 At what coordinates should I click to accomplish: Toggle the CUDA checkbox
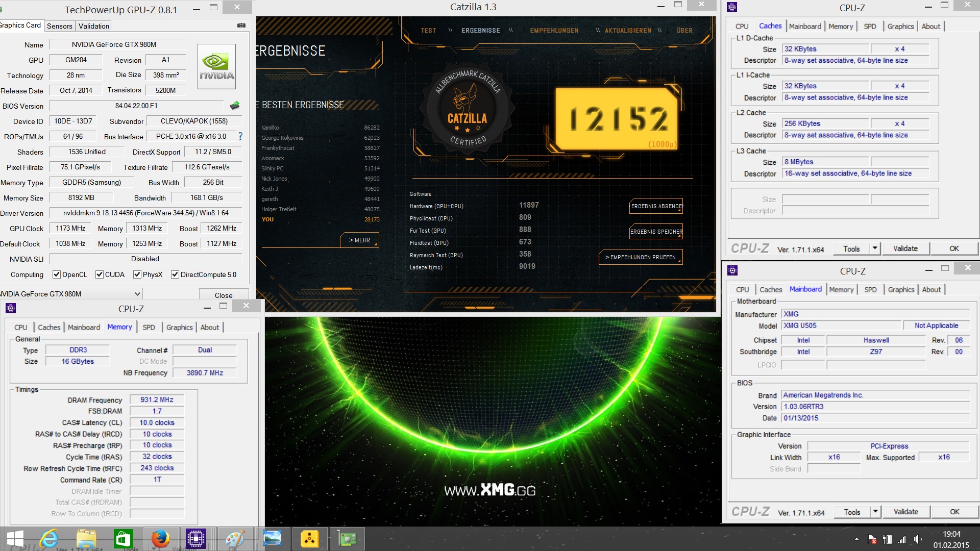click(100, 274)
